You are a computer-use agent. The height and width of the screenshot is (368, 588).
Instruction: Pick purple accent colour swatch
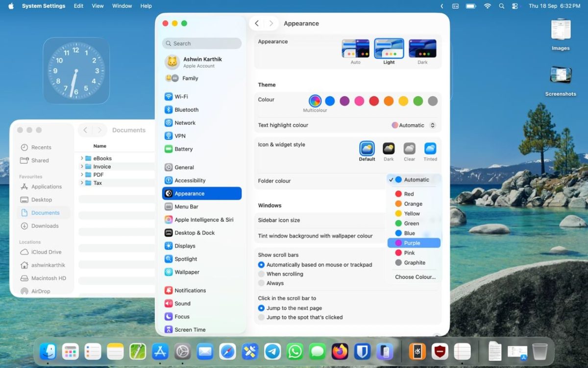coord(344,101)
